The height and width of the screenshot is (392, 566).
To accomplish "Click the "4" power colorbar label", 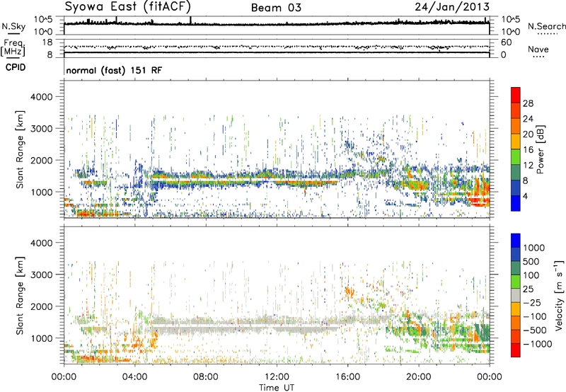I will click(x=526, y=196).
